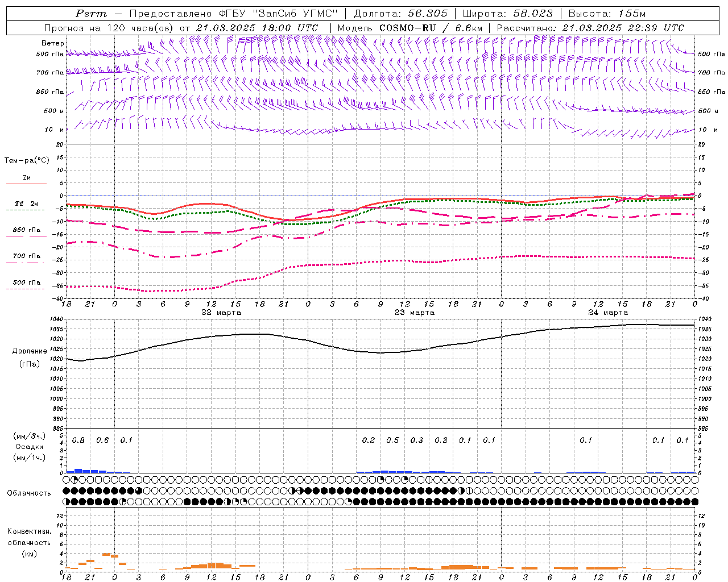Click the "2м" temperature legend entry
This screenshot has width=728, height=582.
point(27,177)
